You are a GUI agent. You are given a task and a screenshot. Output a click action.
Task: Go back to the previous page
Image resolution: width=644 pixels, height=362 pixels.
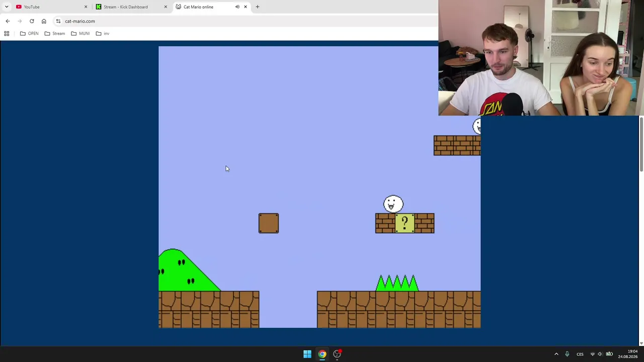pos(8,21)
